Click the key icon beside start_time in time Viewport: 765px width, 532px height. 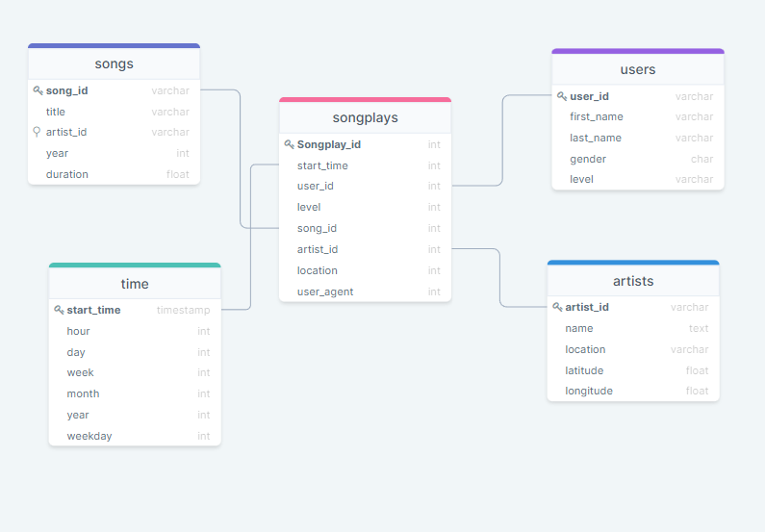59,310
